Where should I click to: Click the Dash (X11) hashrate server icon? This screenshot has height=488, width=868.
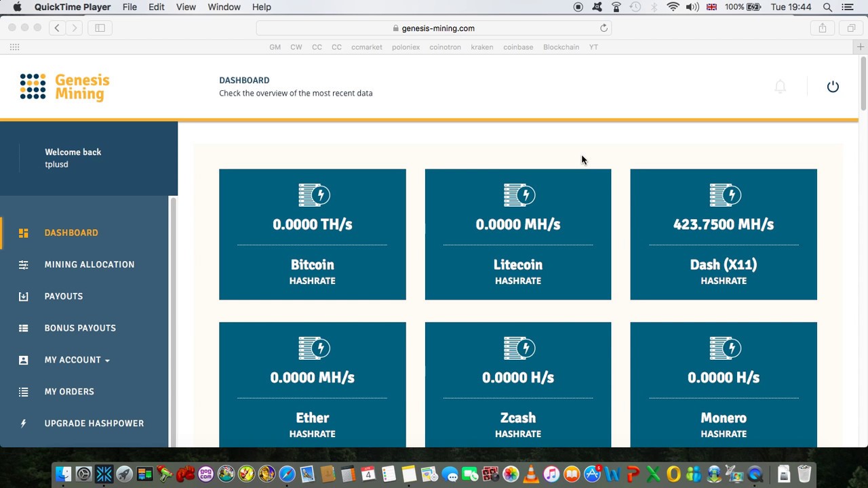tap(725, 195)
